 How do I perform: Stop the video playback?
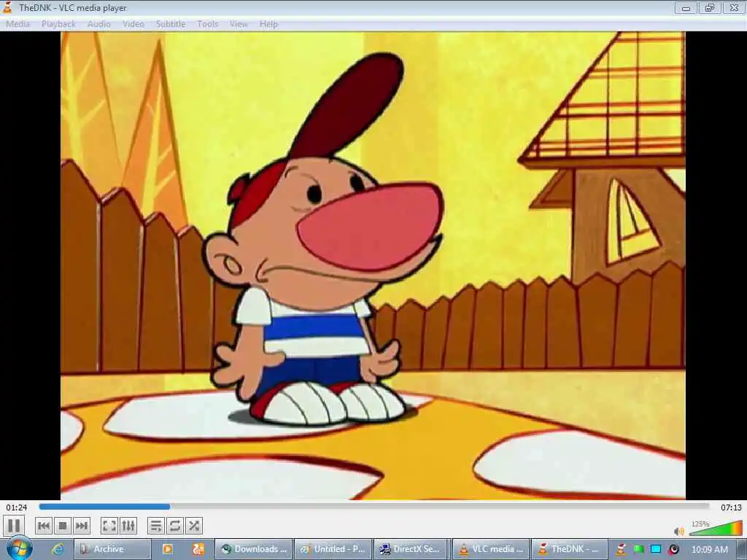tap(63, 526)
